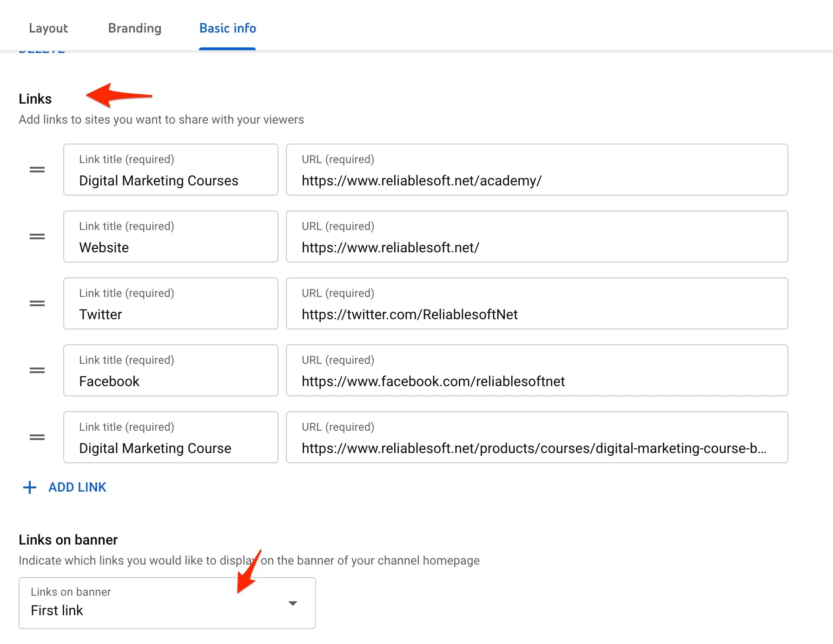
Task: Edit the Website link title field
Action: 171,247
